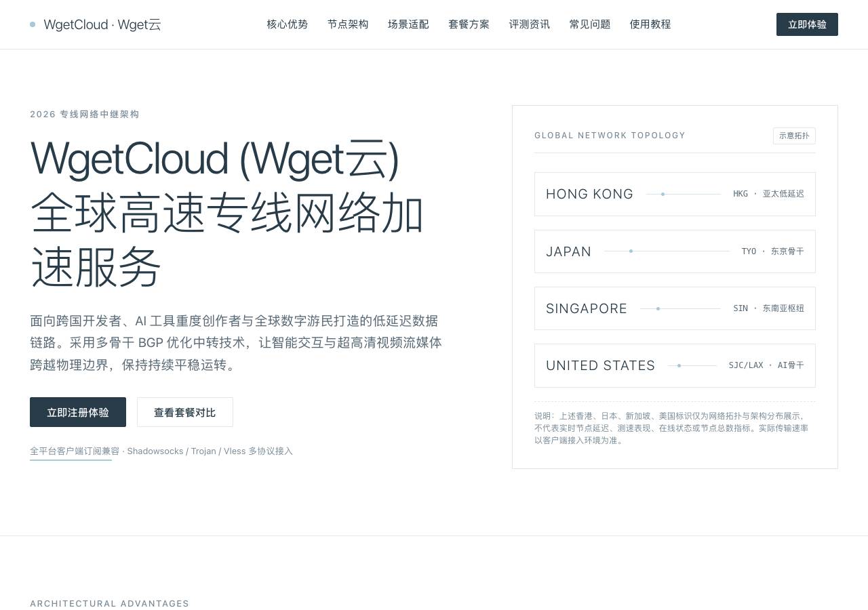868x610 pixels.
Task: Select the UNITED STATES node card
Action: [x=675, y=365]
